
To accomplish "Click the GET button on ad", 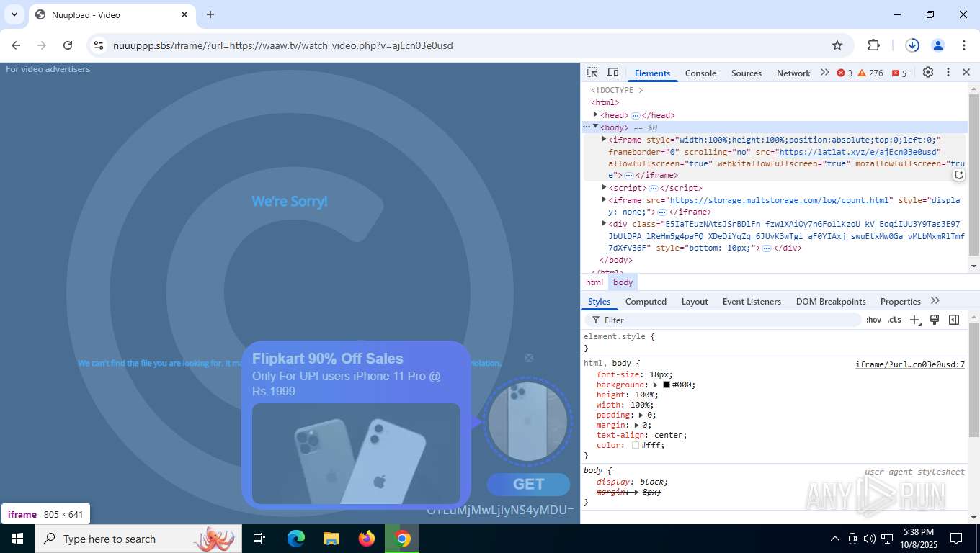I will click(528, 485).
